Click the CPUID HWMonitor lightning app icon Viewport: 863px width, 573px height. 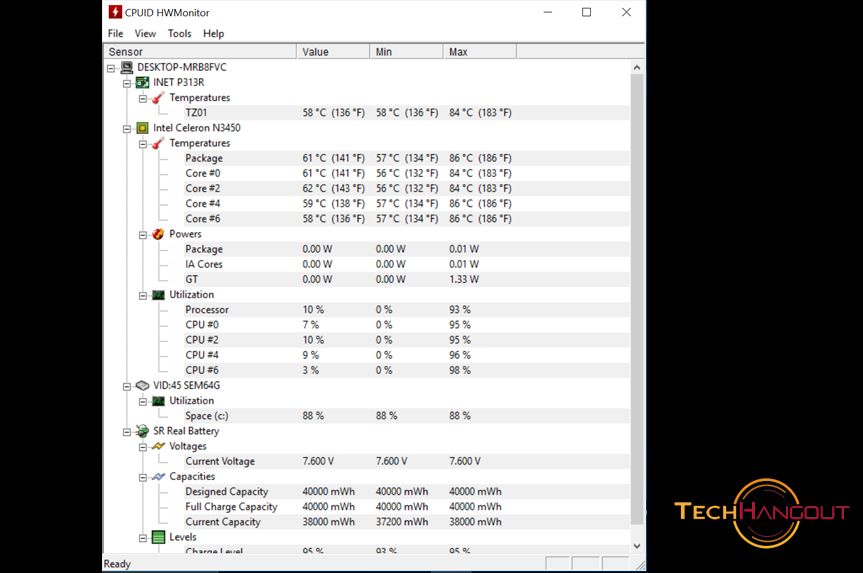115,12
